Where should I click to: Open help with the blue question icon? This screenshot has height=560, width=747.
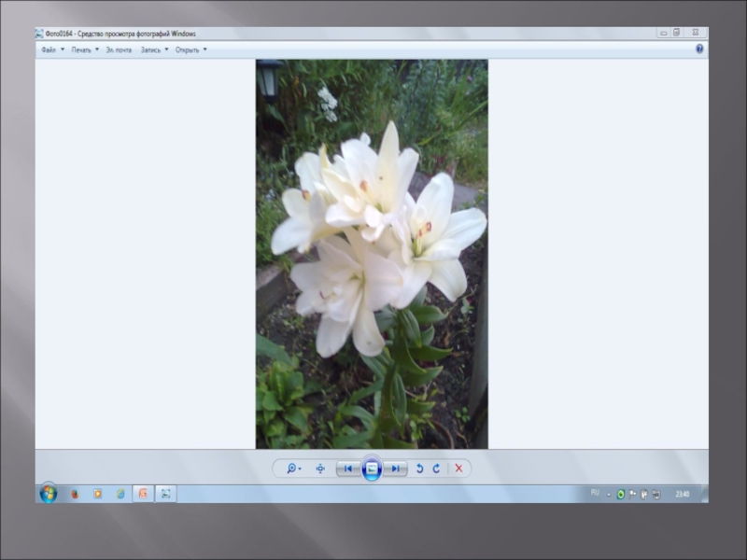(699, 49)
